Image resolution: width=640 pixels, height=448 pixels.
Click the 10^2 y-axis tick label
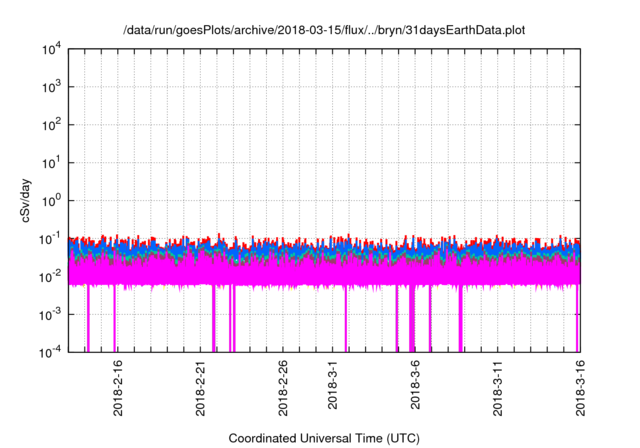pos(51,126)
